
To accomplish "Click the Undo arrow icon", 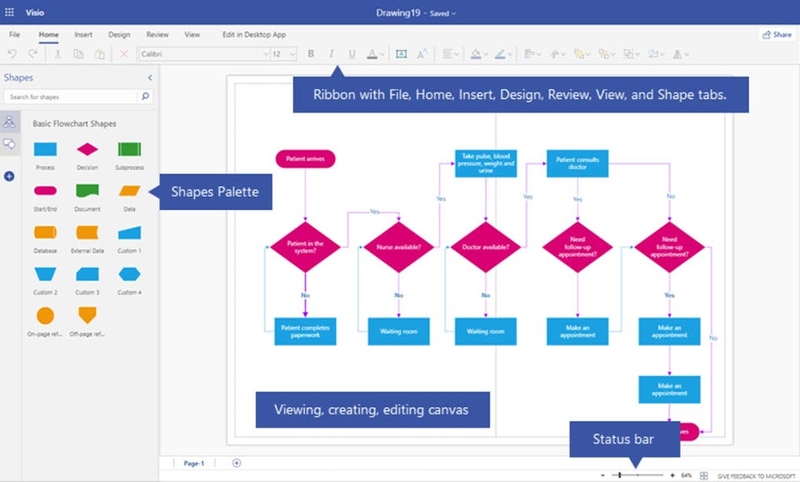I will click(12, 54).
